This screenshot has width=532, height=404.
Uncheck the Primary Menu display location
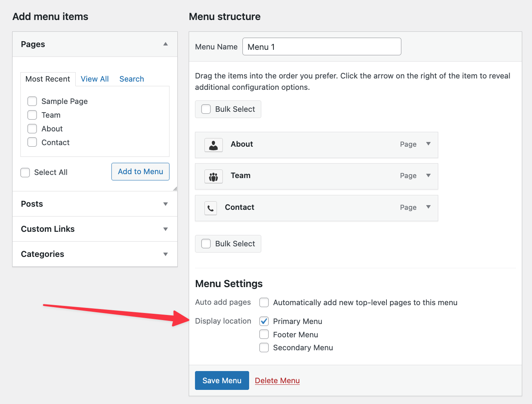(x=264, y=321)
